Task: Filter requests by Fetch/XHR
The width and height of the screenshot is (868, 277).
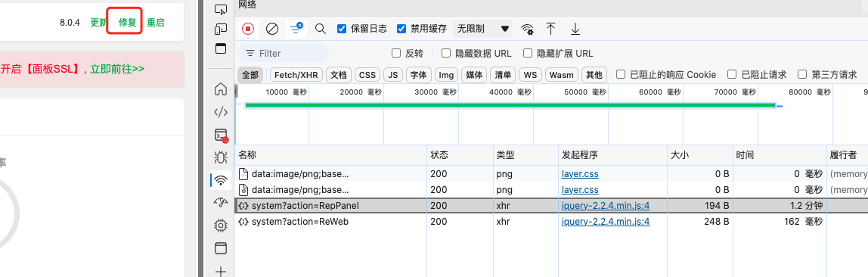Action: [x=296, y=75]
